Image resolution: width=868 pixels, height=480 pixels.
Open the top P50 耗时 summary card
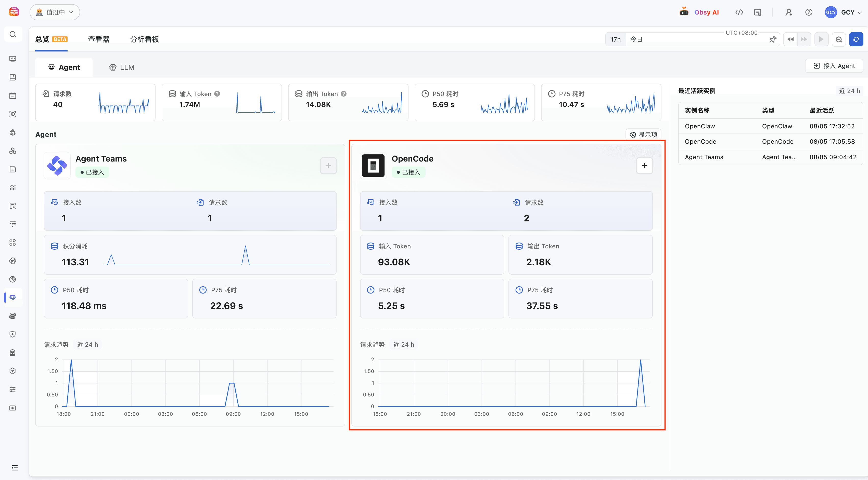(x=475, y=102)
